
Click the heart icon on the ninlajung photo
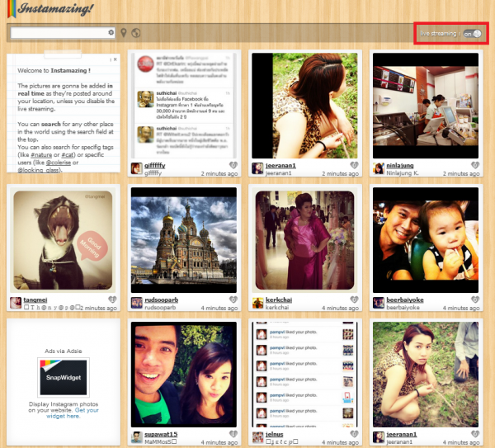476,165
